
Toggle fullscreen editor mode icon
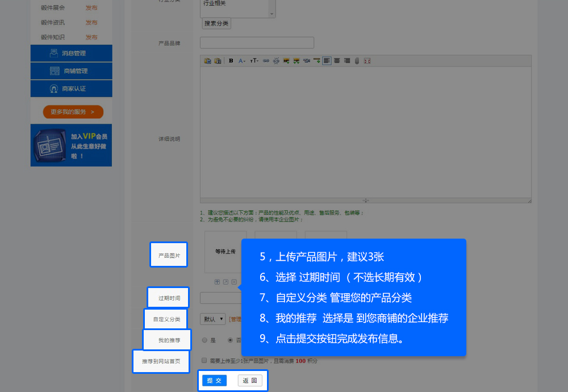tap(367, 61)
